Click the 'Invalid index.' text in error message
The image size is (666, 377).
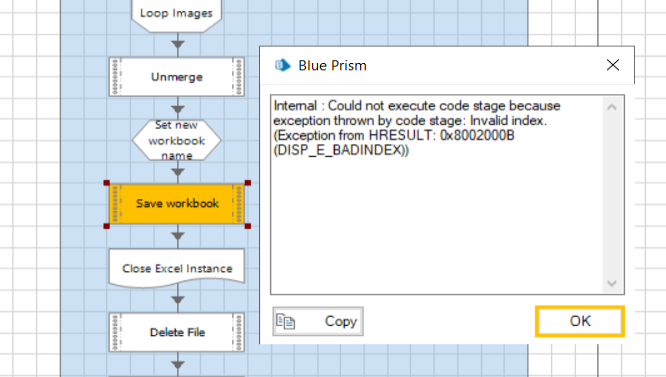coord(508,121)
